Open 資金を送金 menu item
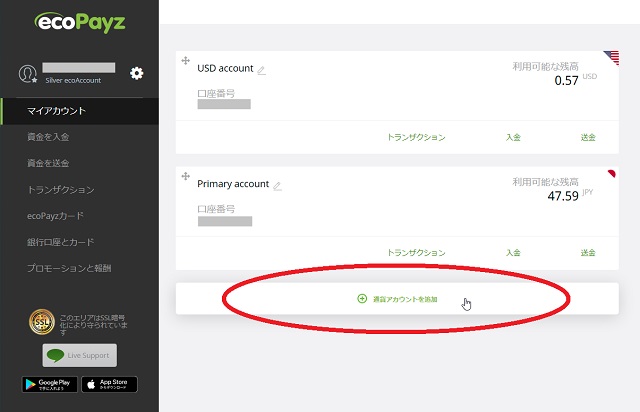 coord(48,163)
